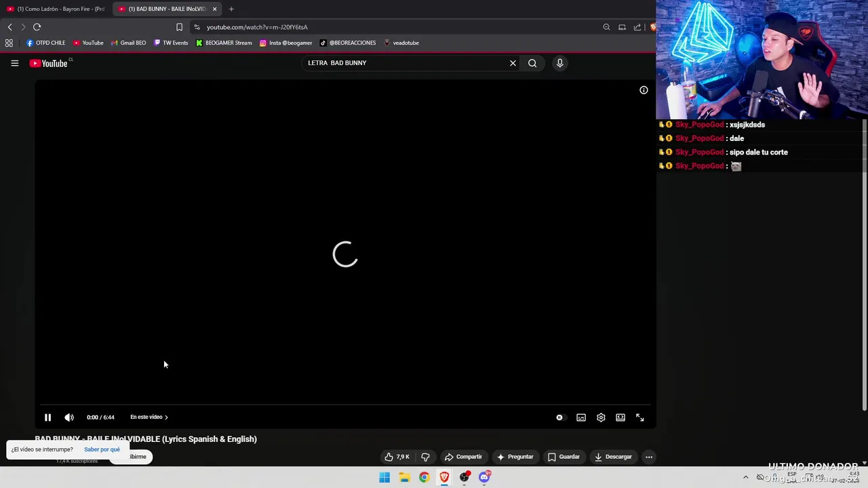Click the chat overlay scrollbar
This screenshot has width=868, height=488.
point(865,264)
